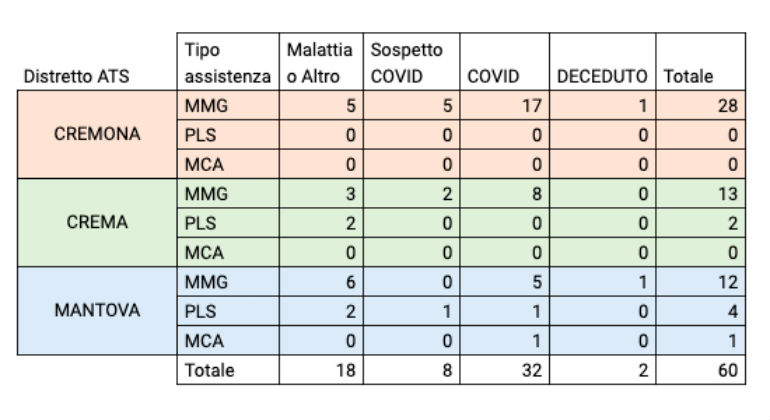Select the Tipo assistenza column header

tap(226, 62)
